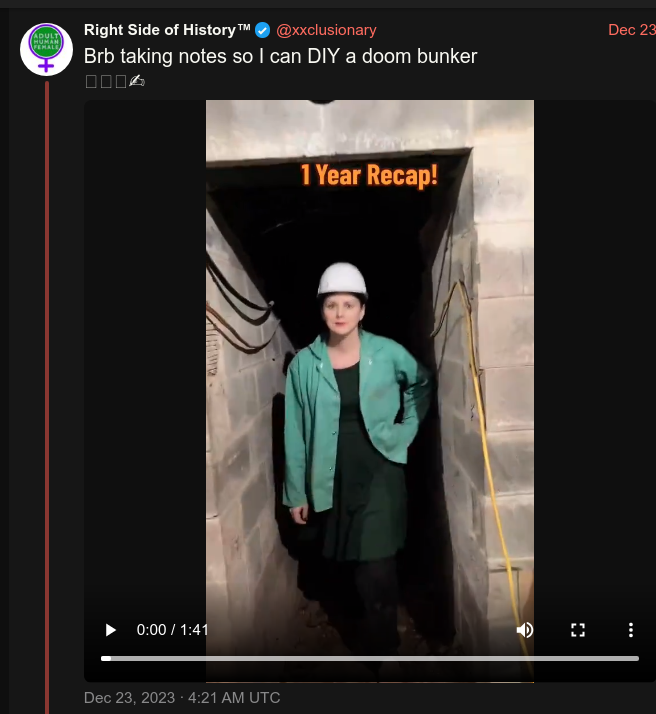
Task: Play the doom bunker video
Action: point(110,630)
